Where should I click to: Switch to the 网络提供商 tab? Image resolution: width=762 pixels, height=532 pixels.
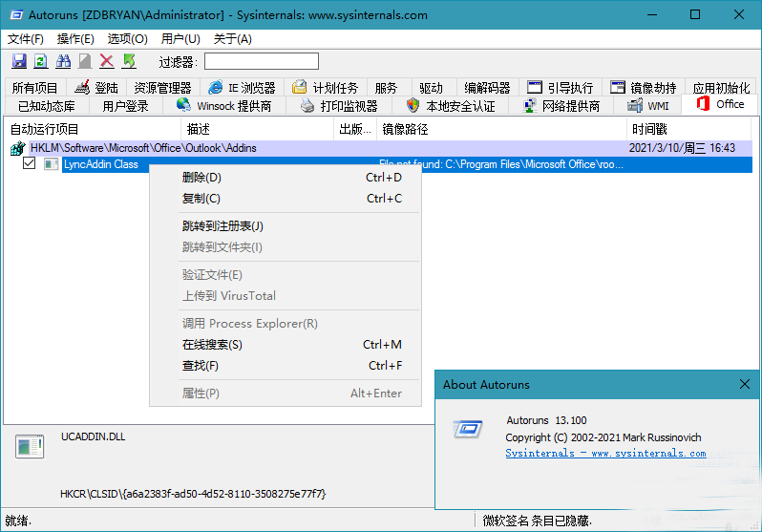[x=561, y=106]
